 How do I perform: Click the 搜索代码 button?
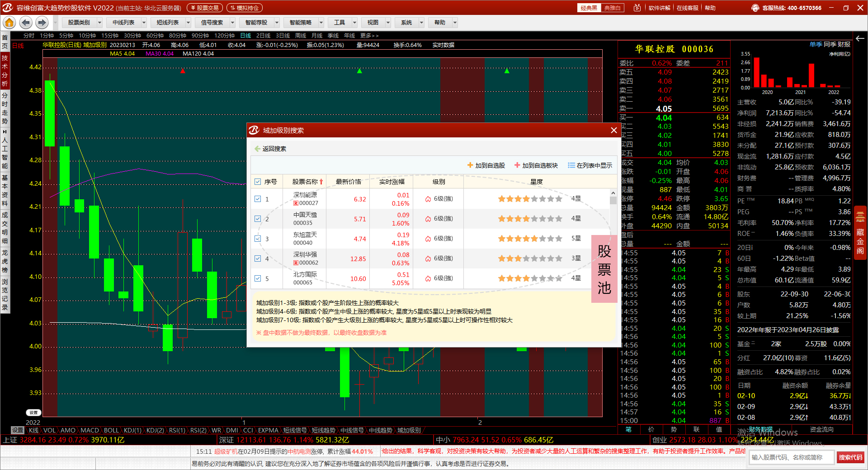click(x=850, y=457)
